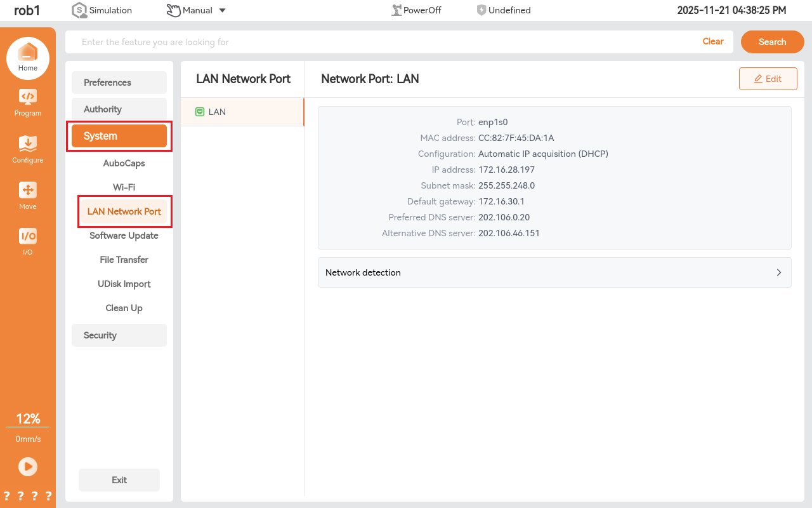
Task: Click the Simulation mode icon
Action: point(79,10)
